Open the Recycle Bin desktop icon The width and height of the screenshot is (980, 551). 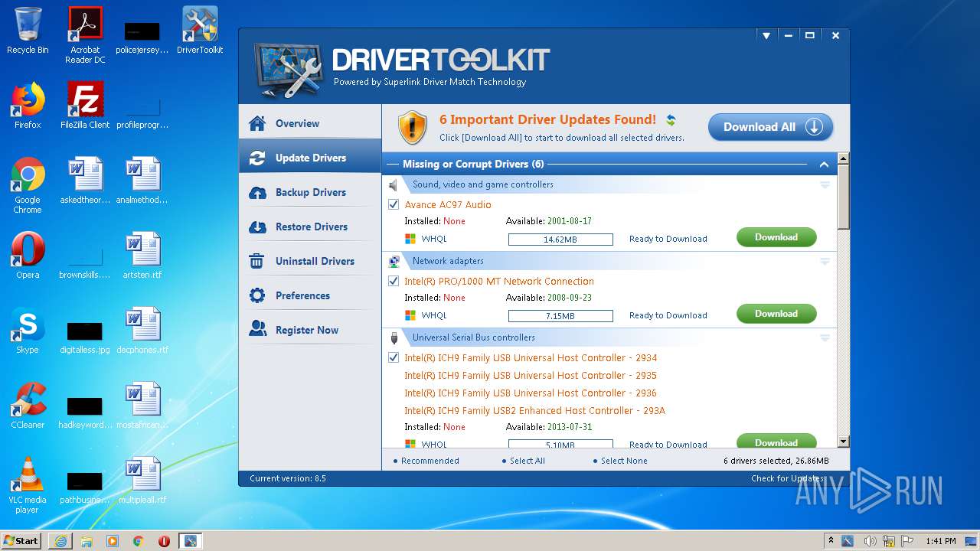(28, 31)
